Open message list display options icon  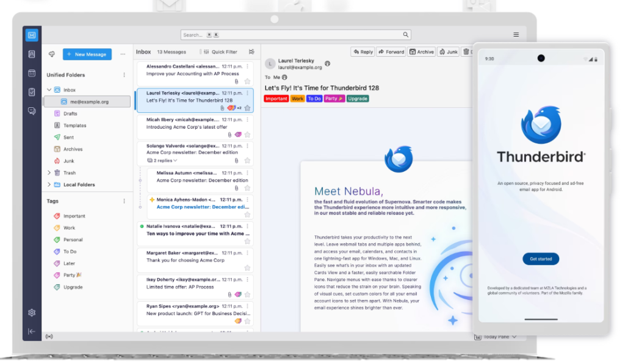pos(251,52)
